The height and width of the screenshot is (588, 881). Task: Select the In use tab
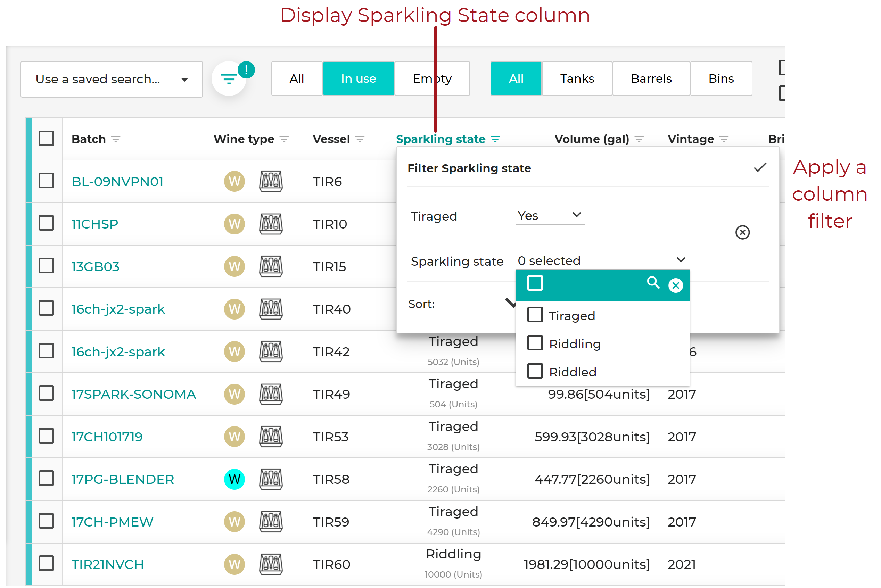(359, 79)
